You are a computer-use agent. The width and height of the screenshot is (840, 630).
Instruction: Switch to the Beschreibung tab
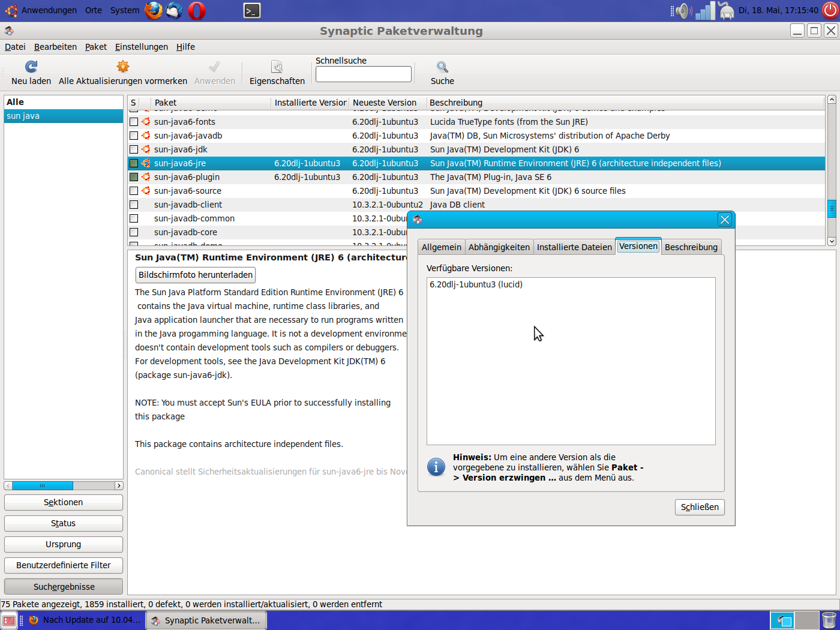(x=691, y=247)
